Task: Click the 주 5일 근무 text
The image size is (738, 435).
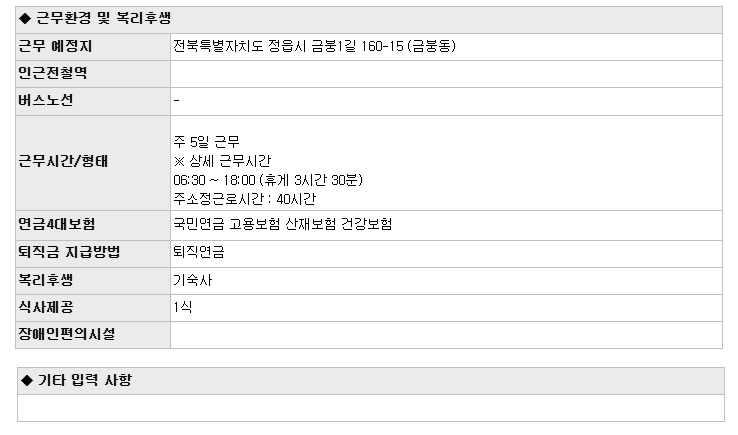Action: tap(206, 142)
